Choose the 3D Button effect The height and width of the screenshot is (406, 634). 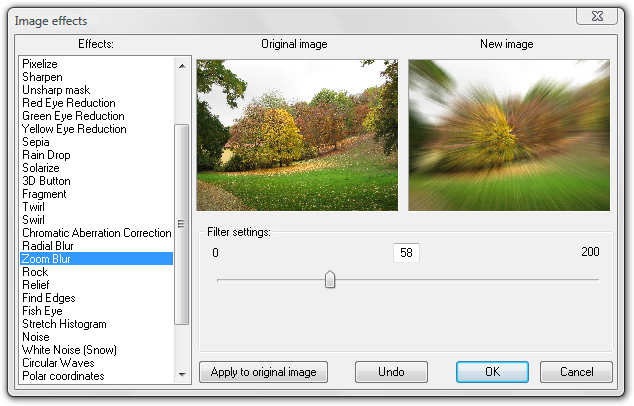[96, 181]
